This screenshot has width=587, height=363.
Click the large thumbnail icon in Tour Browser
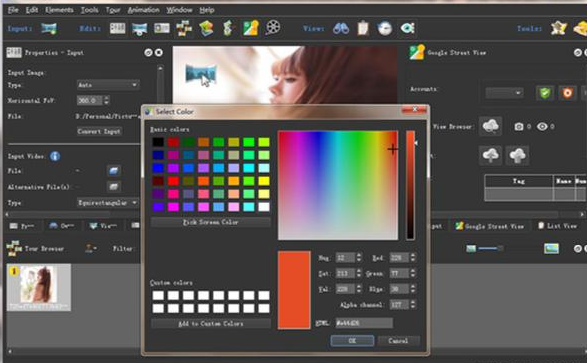pos(551,248)
